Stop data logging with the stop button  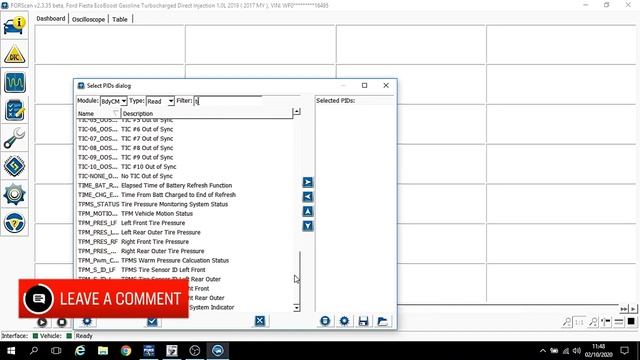tap(62, 322)
